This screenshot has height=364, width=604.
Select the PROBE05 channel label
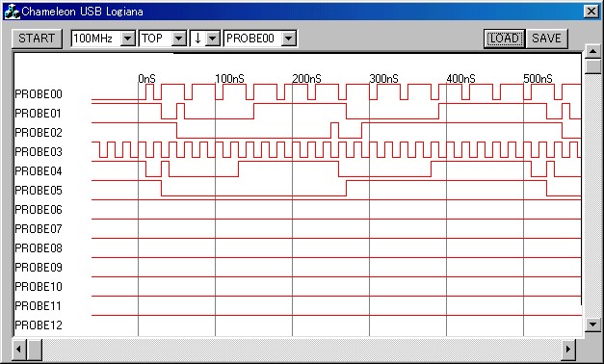click(39, 191)
